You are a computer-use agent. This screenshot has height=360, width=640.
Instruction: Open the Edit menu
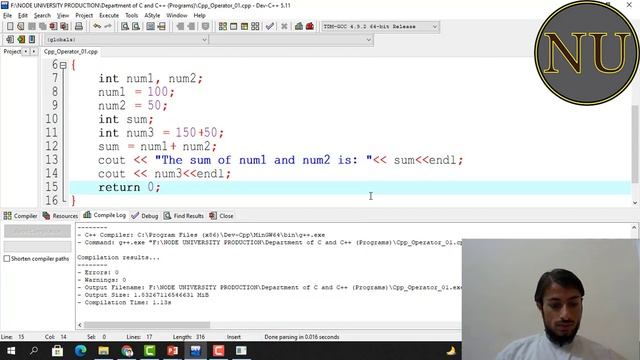pyautogui.click(x=23, y=16)
